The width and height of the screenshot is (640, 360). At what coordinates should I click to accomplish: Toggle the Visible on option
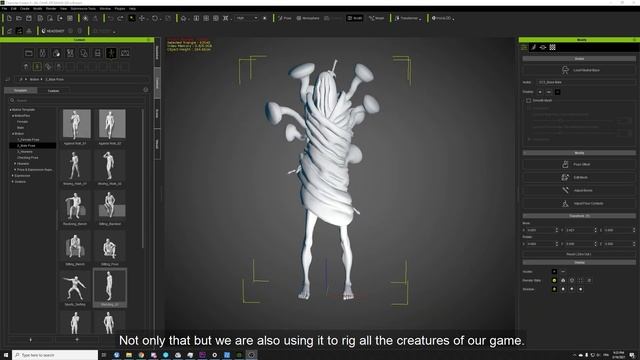pos(554,271)
